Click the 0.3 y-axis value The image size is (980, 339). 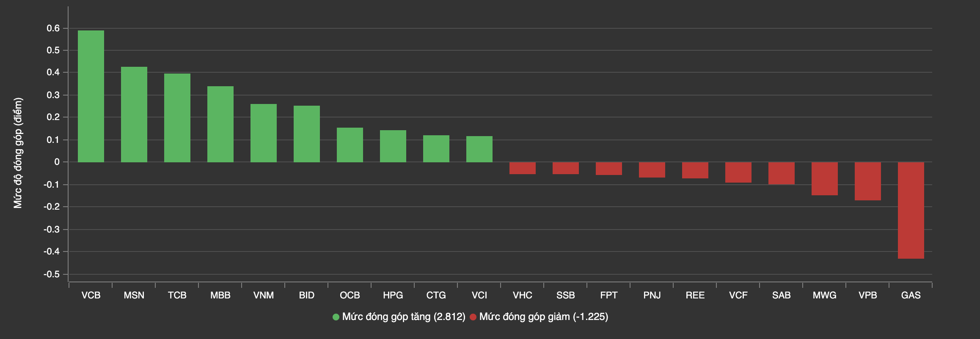(x=54, y=95)
